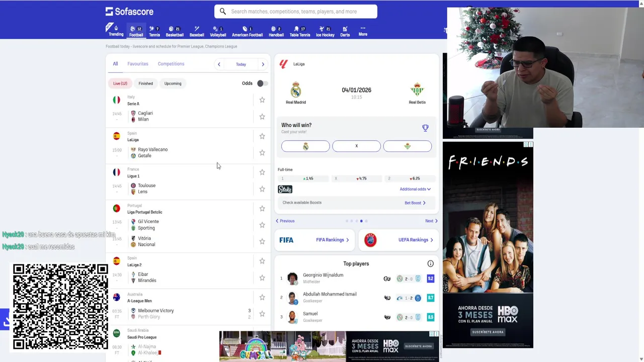
Task: Open the Trending sports section
Action: (x=116, y=31)
